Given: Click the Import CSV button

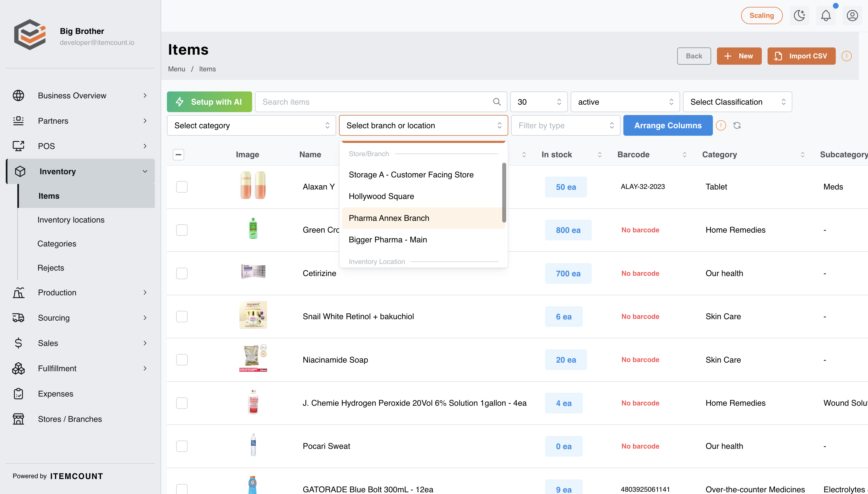Looking at the screenshot, I should pos(802,56).
